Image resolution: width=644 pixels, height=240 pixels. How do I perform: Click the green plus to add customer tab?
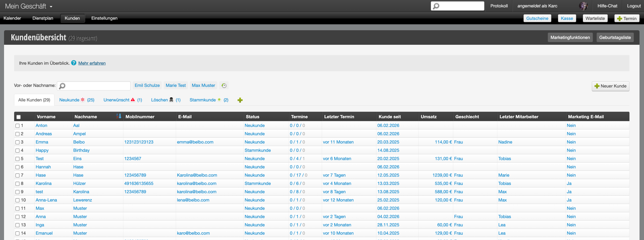pos(240,100)
